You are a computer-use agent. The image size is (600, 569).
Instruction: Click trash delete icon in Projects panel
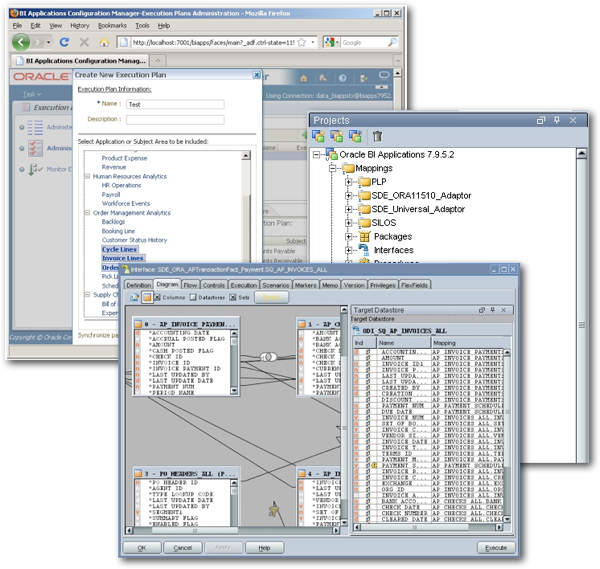click(x=378, y=136)
